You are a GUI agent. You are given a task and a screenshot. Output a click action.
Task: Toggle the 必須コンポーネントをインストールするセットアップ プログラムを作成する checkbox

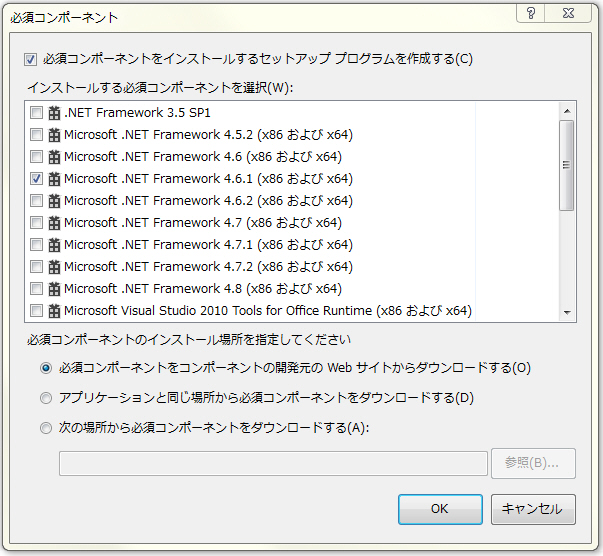30,60
